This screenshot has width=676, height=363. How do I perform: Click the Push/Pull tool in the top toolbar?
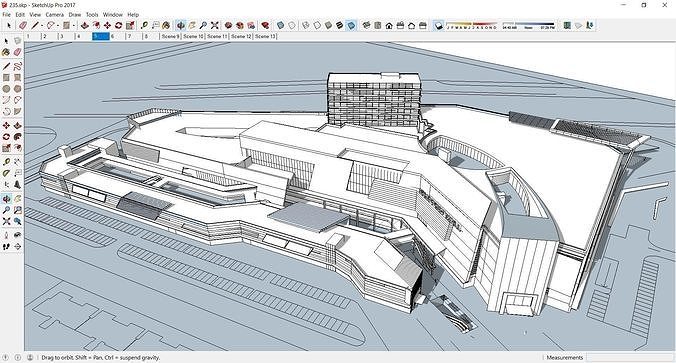pyautogui.click(x=84, y=25)
